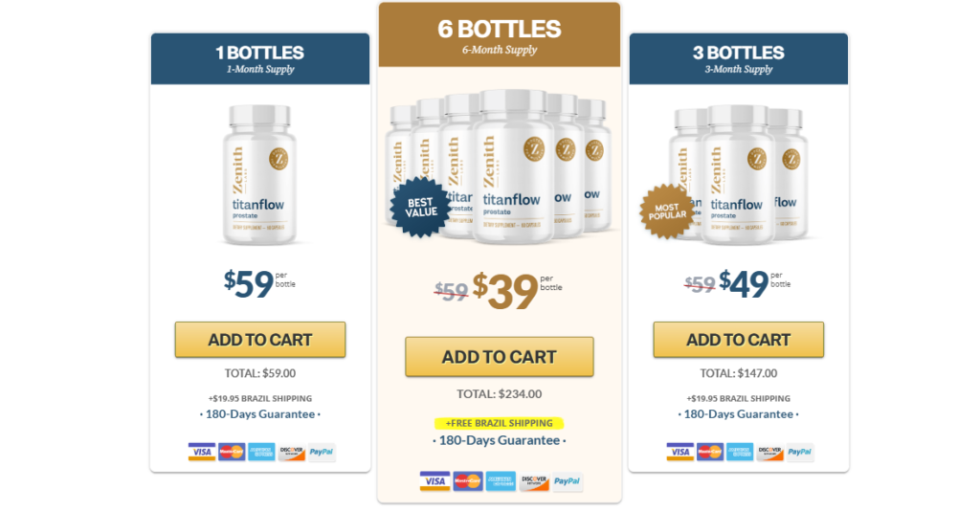The image size is (980, 512).
Task: Select the 3 Bottles blue header
Action: click(739, 58)
